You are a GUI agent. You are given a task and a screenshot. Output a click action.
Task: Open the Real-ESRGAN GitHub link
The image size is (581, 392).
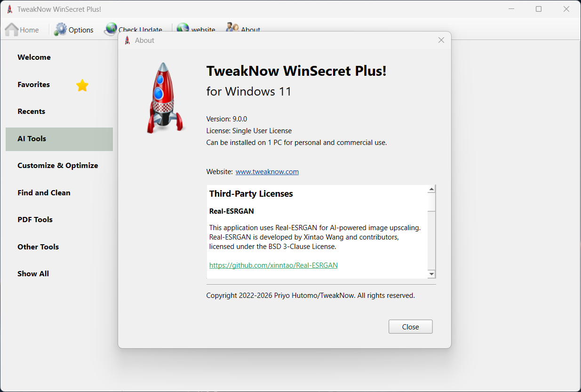[x=273, y=265]
